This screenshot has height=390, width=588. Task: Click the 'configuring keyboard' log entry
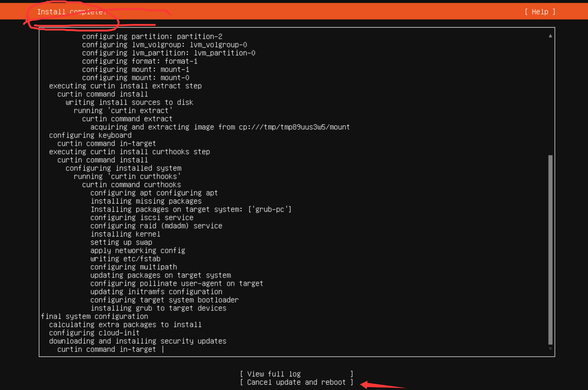tap(90, 135)
